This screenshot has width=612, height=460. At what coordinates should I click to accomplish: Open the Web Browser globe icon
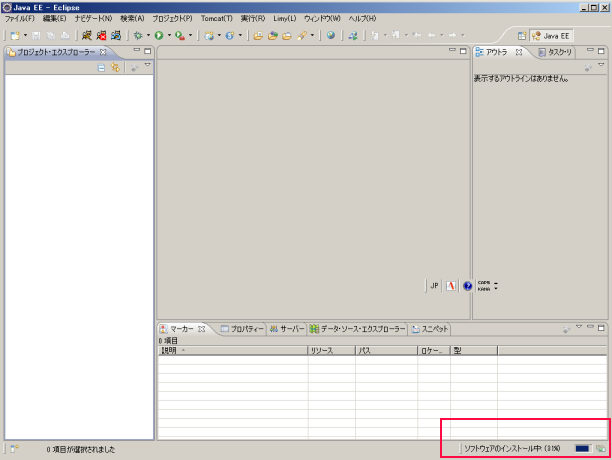pos(331,36)
